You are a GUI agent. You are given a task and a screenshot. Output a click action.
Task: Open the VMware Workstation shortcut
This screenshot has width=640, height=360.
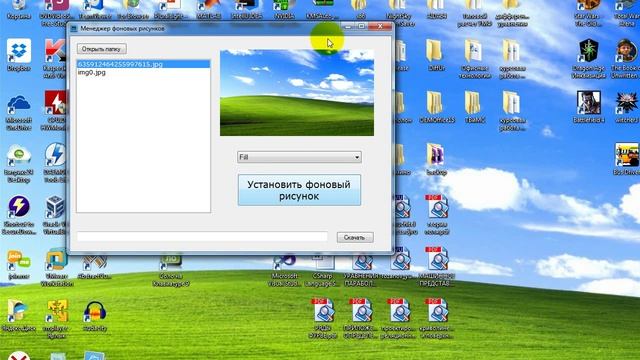[x=57, y=267]
